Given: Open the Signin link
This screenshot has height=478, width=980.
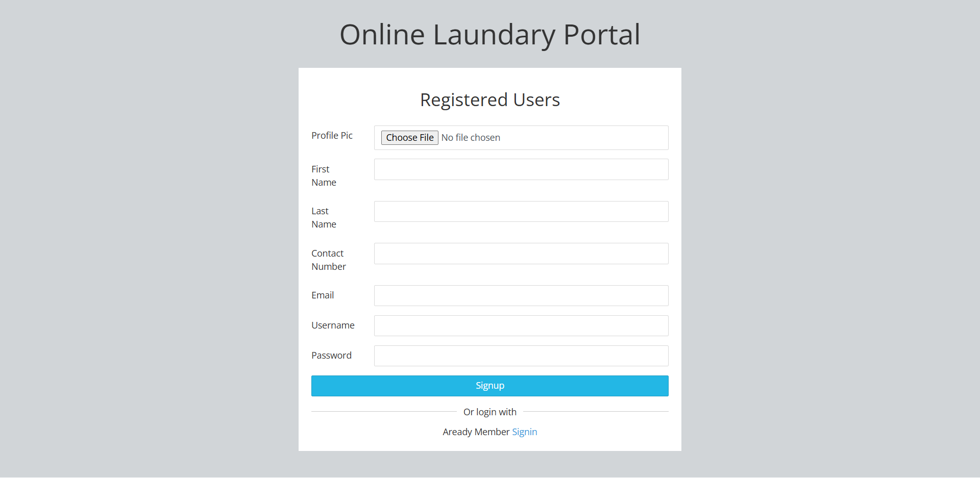Looking at the screenshot, I should 524,432.
